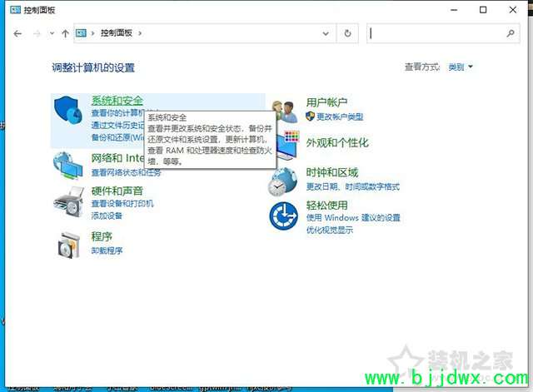This screenshot has width=533, height=392.
Task: Open the 时钟和区域 category link
Action: pos(332,172)
